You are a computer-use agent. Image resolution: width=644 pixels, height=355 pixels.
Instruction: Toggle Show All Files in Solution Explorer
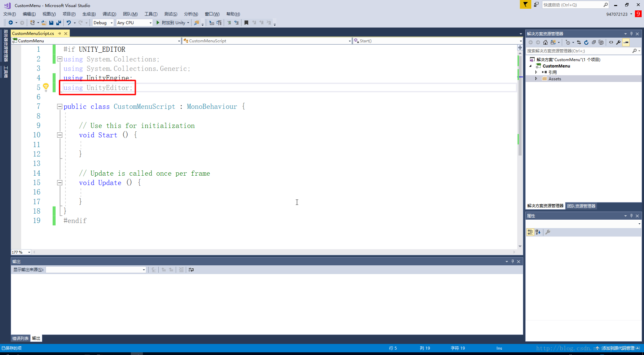tap(601, 42)
